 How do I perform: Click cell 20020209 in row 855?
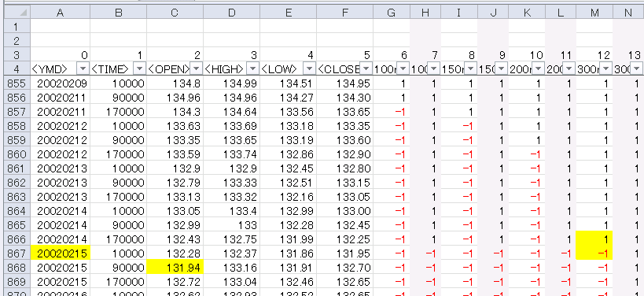click(61, 84)
